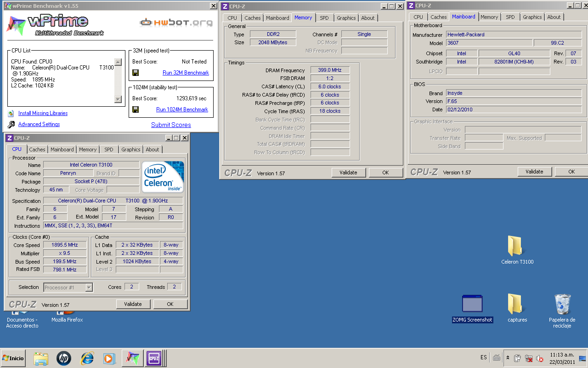The height and width of the screenshot is (368, 588).
Task: Open About tab in CPU window
Action: pyautogui.click(x=153, y=149)
